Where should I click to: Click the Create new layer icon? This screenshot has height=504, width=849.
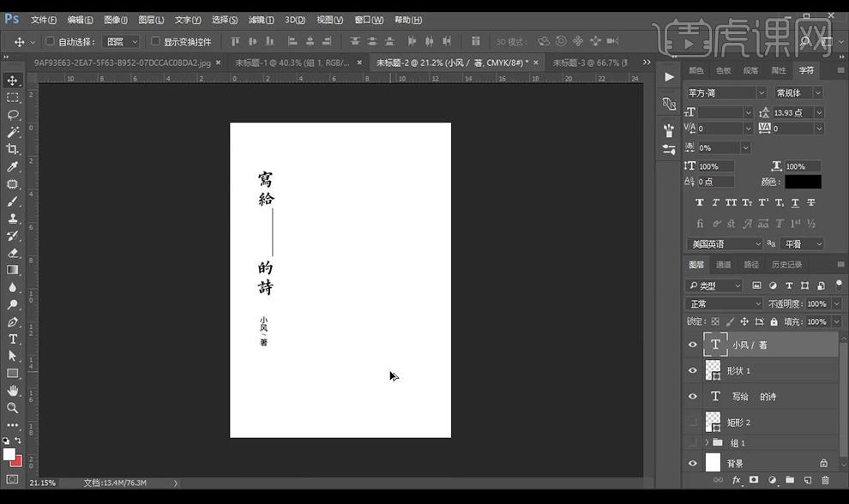point(808,480)
